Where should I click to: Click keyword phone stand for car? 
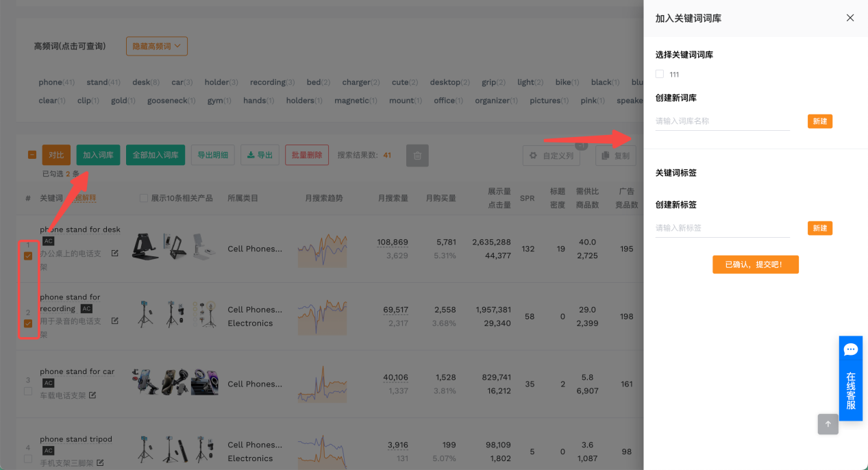click(x=77, y=371)
